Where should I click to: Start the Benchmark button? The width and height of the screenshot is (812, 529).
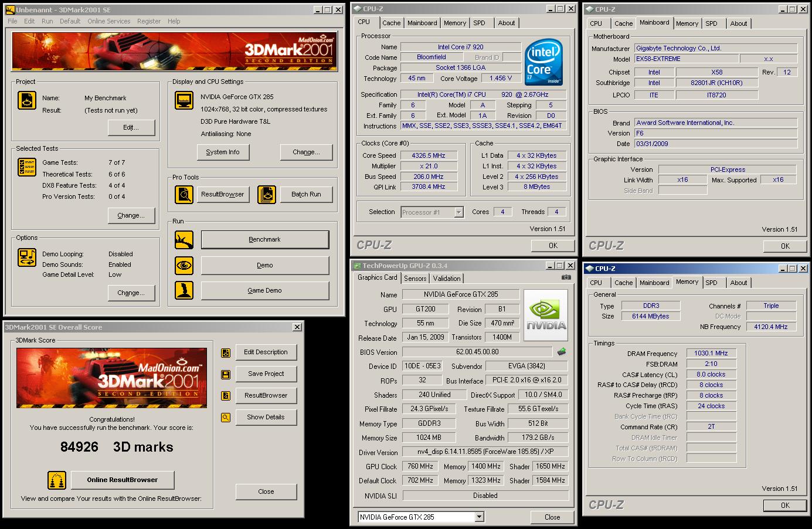(265, 239)
